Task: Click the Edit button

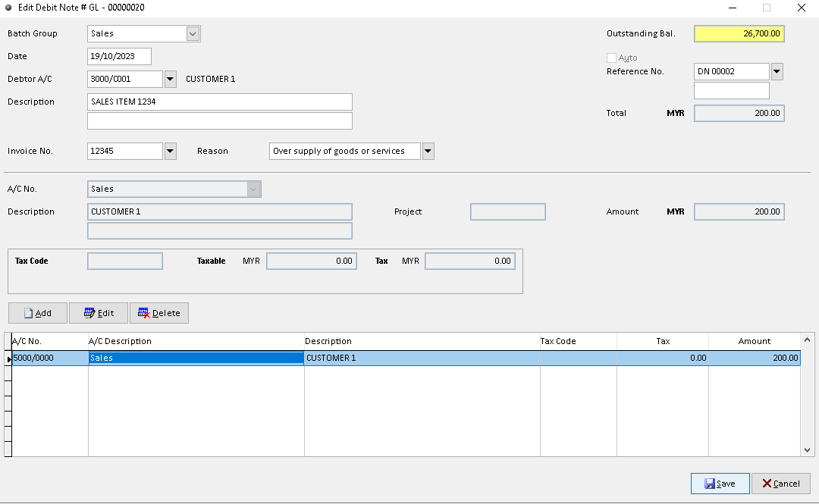Action: point(99,313)
